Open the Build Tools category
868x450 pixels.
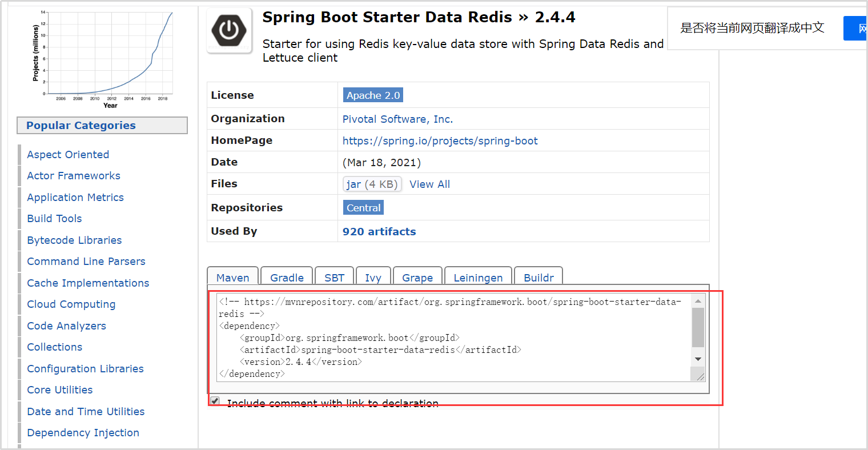54,218
